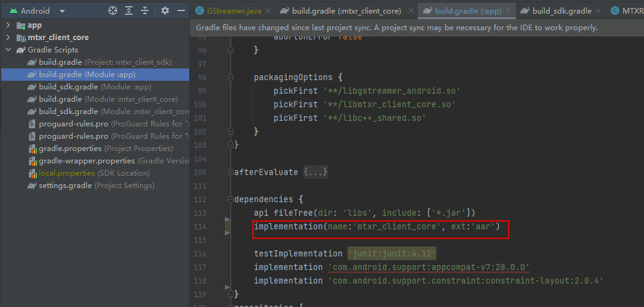The width and height of the screenshot is (644, 307).
Task: Close the build.gradle (:app) tab
Action: point(508,11)
